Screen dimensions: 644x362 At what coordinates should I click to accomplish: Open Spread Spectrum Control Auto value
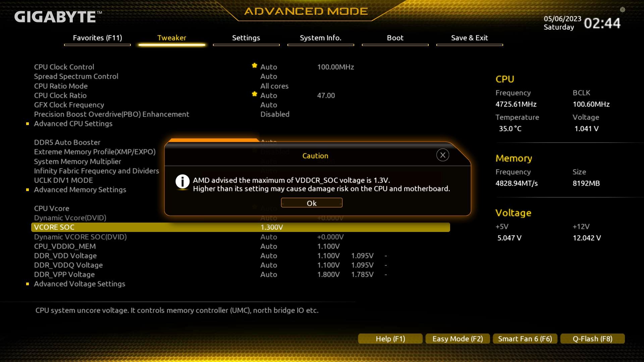(x=269, y=76)
